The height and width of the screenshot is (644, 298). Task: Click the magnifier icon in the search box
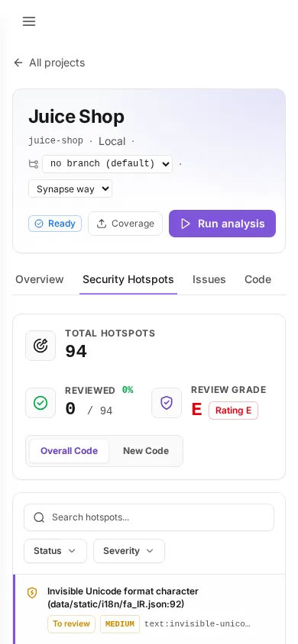pos(39,517)
